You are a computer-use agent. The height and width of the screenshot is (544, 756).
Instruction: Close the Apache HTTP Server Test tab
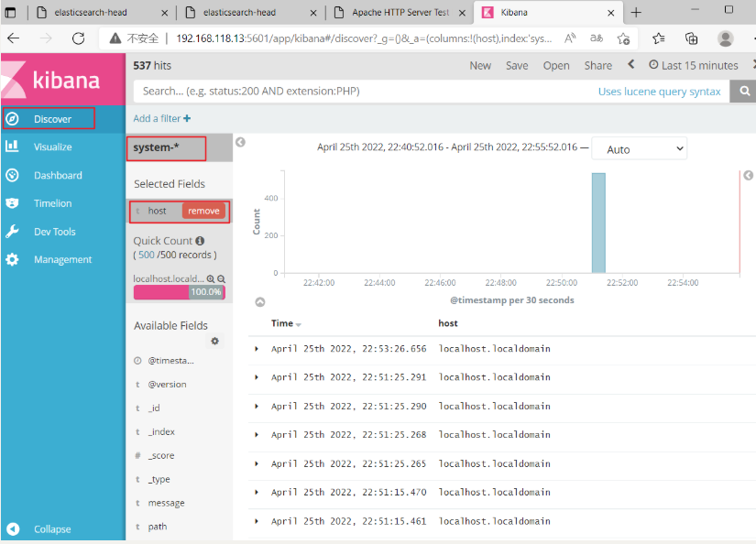coord(462,13)
